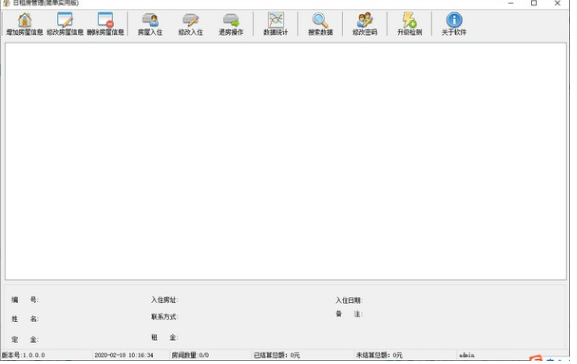Click the 入住日期 label
This screenshot has width=577, height=364.
pyautogui.click(x=349, y=300)
